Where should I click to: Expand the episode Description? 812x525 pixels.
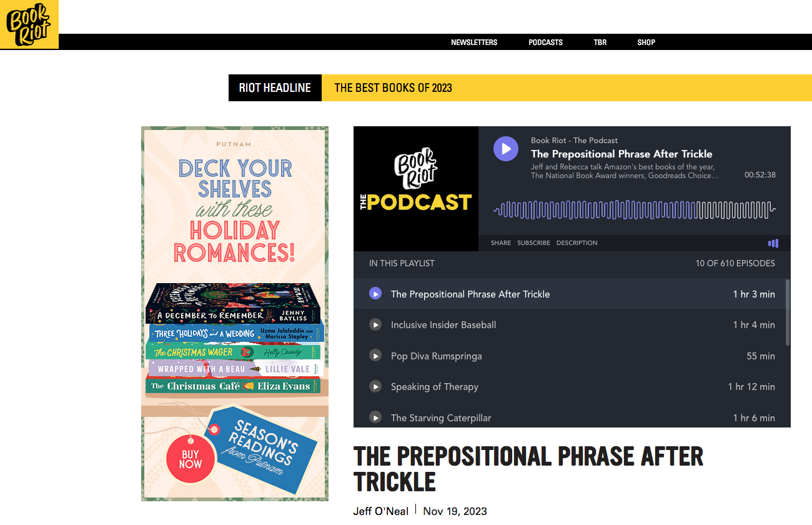pyautogui.click(x=577, y=243)
